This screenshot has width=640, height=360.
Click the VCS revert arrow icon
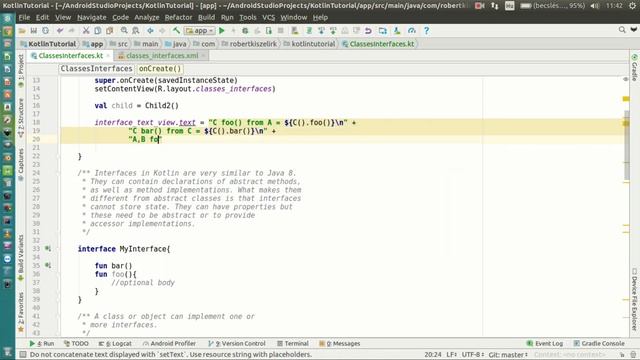click(368, 31)
